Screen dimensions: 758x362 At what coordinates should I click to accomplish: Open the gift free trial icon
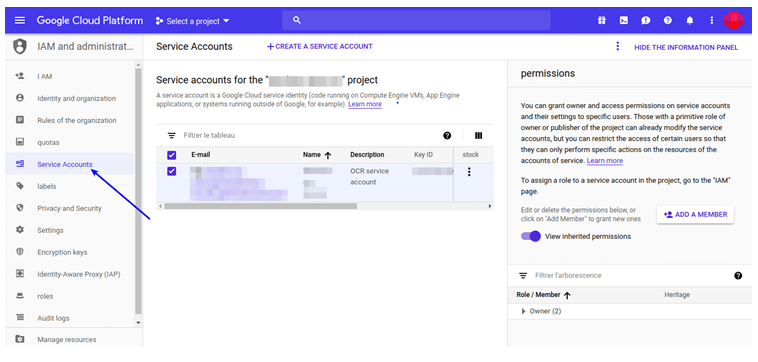click(601, 21)
